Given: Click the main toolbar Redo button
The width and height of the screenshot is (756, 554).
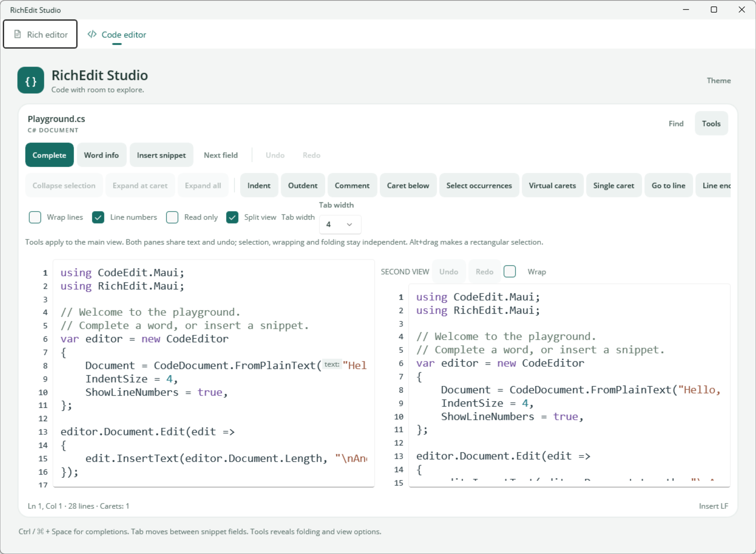Looking at the screenshot, I should click(311, 155).
